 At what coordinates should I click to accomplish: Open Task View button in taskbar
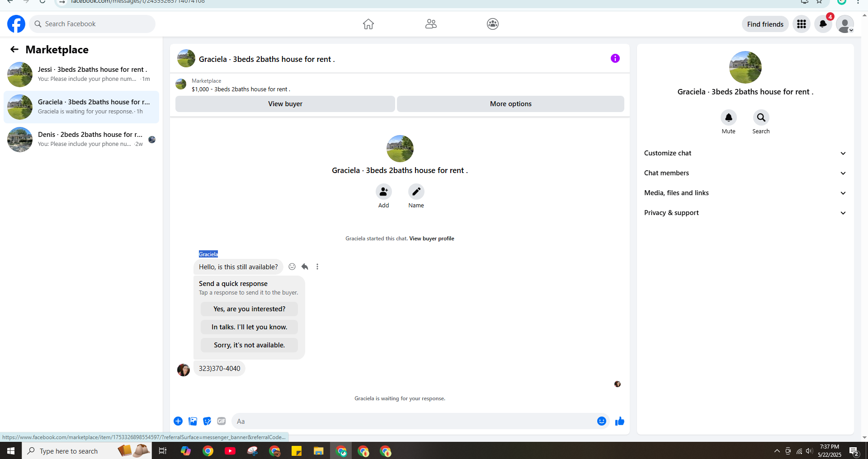(163, 451)
